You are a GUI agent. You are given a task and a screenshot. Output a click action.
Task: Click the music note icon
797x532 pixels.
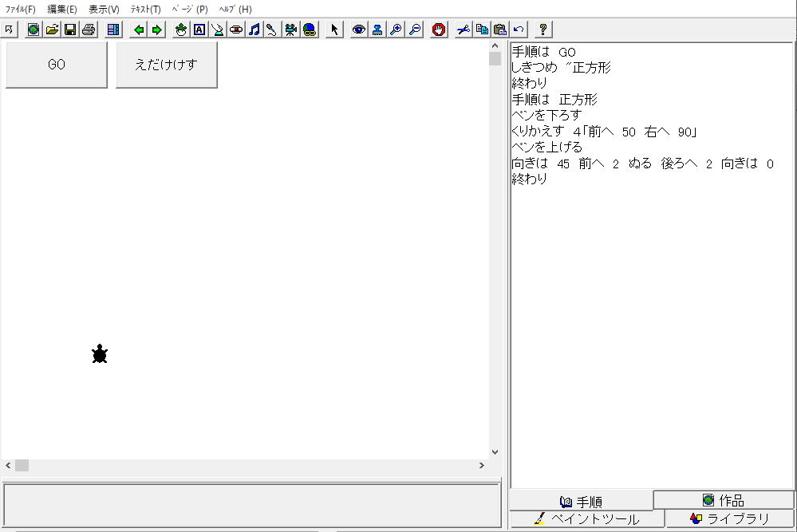point(254,30)
